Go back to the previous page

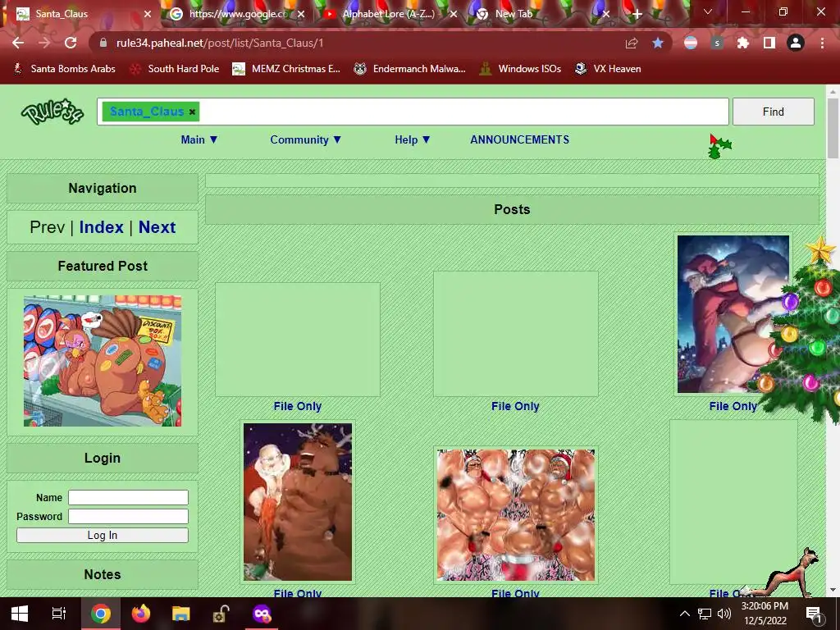[x=18, y=43]
